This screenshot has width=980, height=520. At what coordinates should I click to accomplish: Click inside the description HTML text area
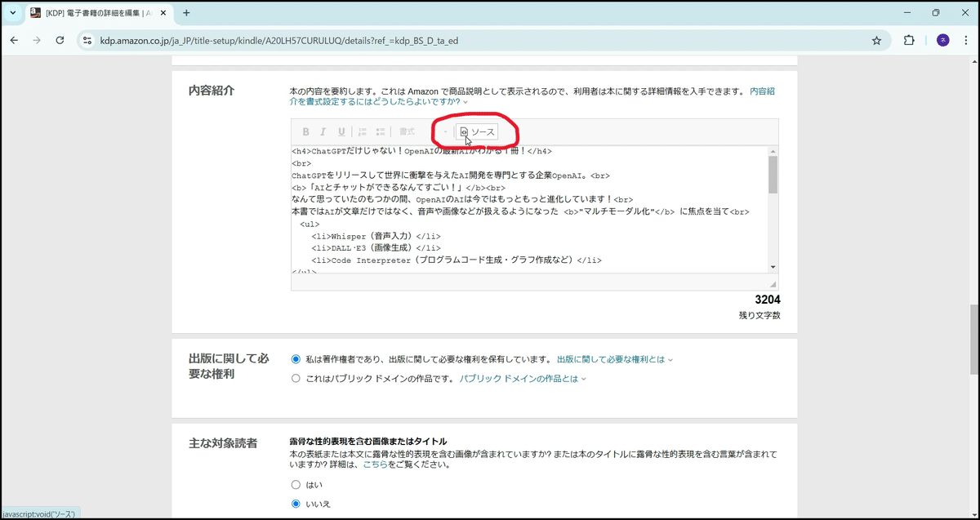(529, 209)
